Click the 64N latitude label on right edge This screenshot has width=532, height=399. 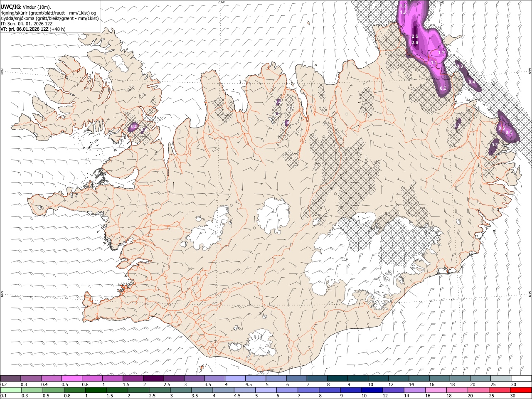coord(530,293)
